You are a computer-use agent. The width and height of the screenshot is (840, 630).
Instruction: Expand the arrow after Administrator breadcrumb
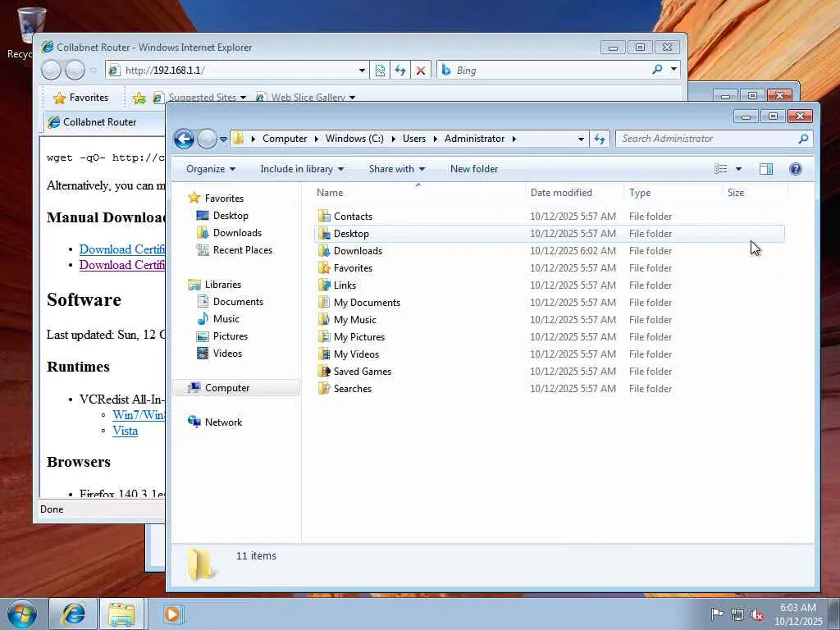click(514, 139)
